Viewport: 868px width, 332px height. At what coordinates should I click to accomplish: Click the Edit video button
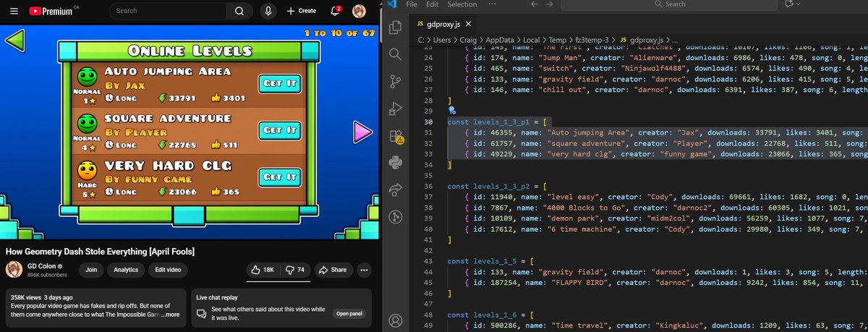[x=168, y=270]
